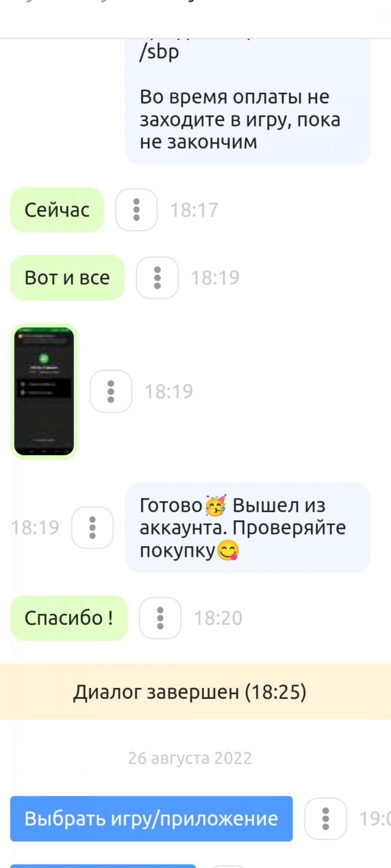391x868 pixels.
Task: Click the timestamp beside the screenshot thumbnail
Action: click(169, 391)
